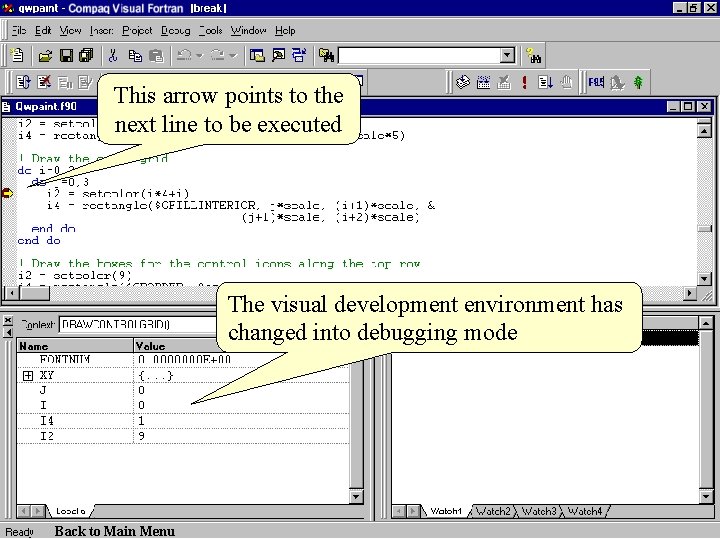The height and width of the screenshot is (540, 720).
Task: Click the Stop Debugging toolbar icon
Action: (44, 83)
